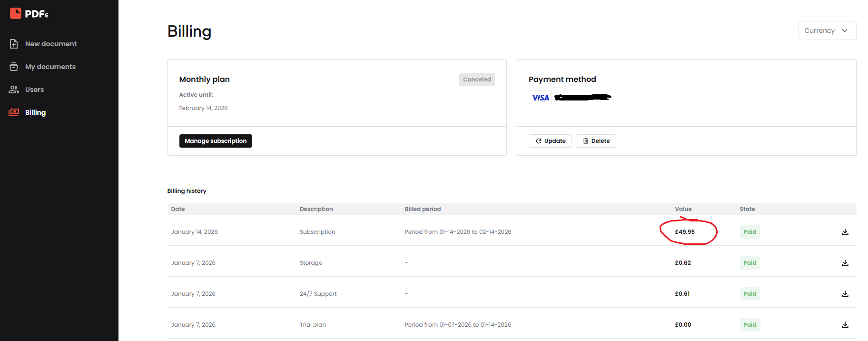This screenshot has width=868, height=341.
Task: Click the Billing icon in sidebar
Action: 14,112
